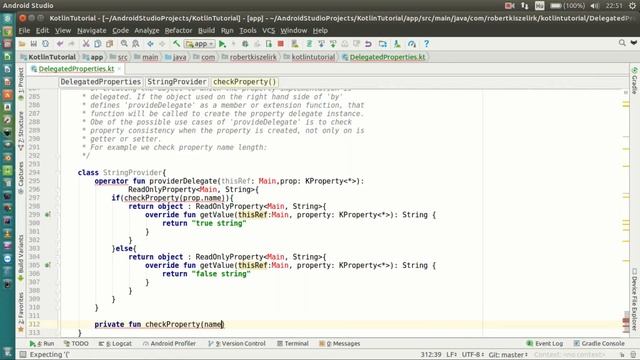Click the Paste toolbar icon
Image resolution: width=640 pixels, height=360 pixels.
pyautogui.click(x=109, y=44)
